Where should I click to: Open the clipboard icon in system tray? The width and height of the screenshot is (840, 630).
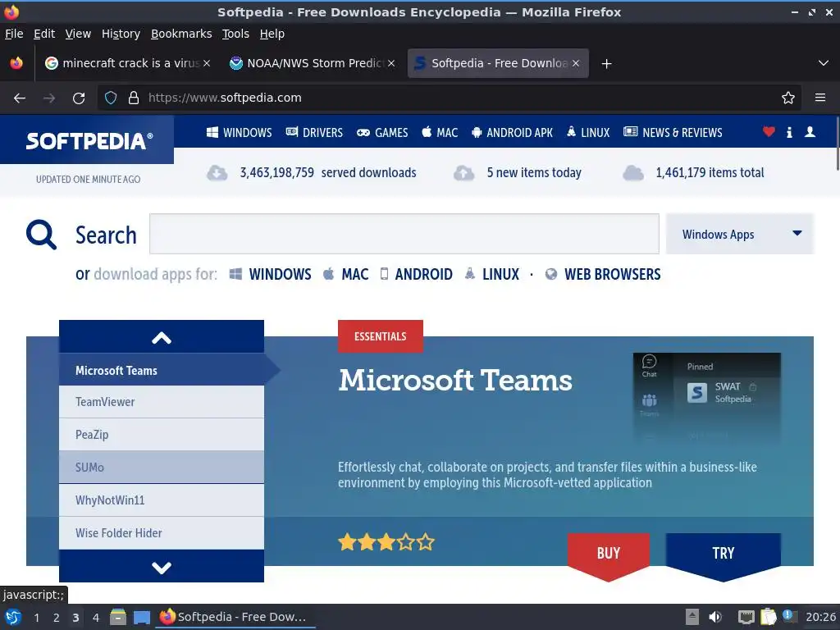tap(768, 617)
